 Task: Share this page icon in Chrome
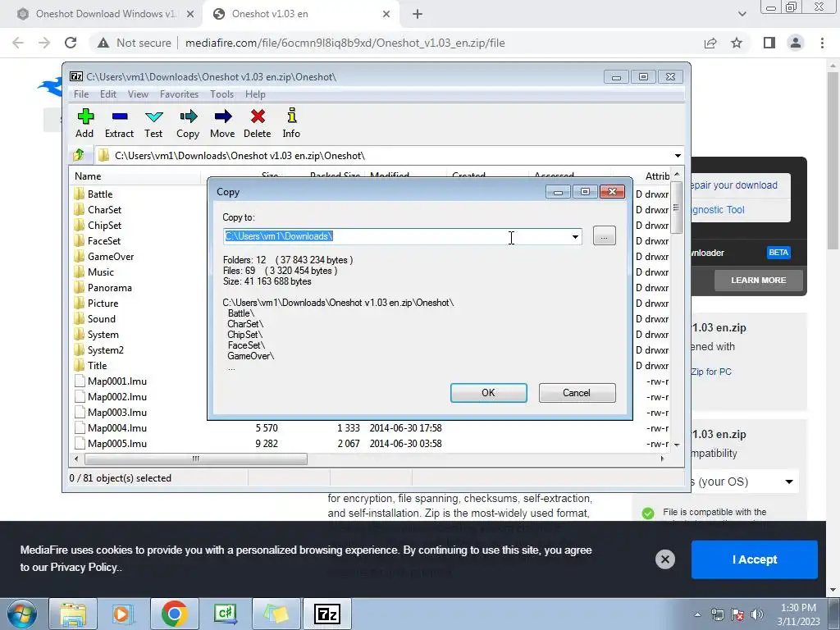(710, 43)
